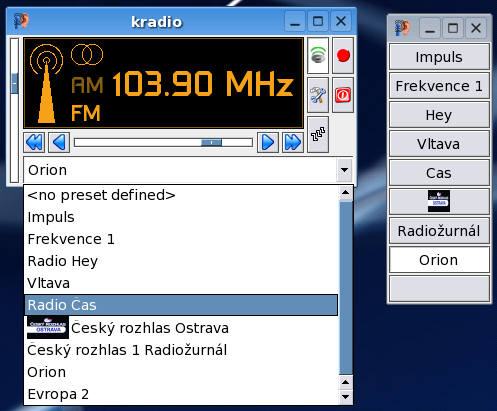Click the Frekvence 1 quick-select button
Image resolution: width=497 pixels, height=411 pixels.
coord(439,86)
